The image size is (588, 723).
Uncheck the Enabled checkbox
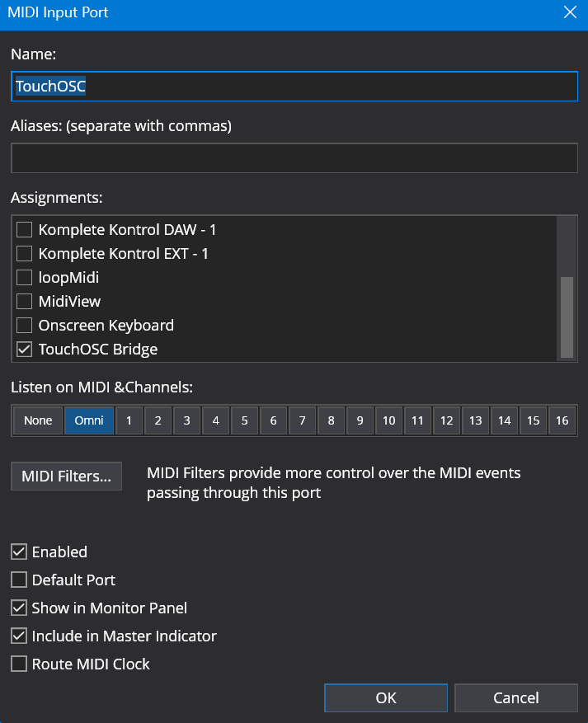tap(19, 552)
